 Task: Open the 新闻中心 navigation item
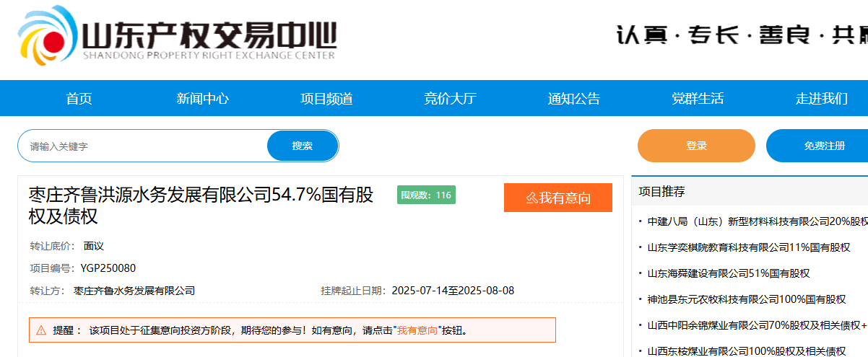pyautogui.click(x=203, y=99)
